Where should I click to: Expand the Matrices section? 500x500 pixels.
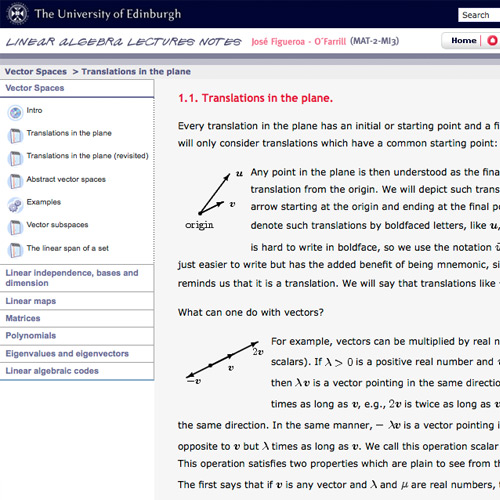pyautogui.click(x=77, y=318)
